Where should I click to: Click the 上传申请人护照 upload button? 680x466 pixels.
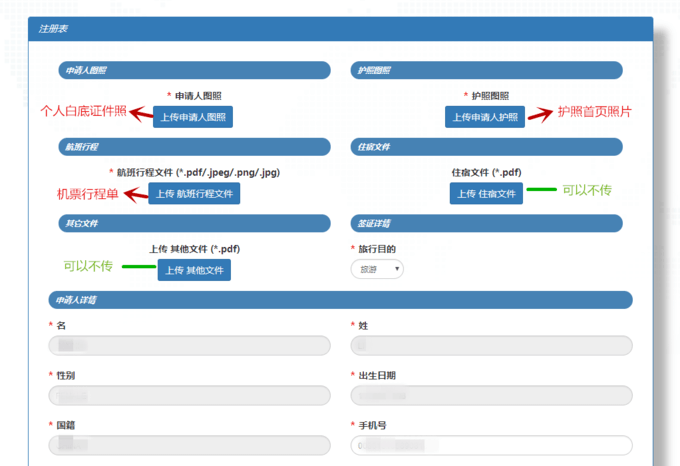pos(485,117)
